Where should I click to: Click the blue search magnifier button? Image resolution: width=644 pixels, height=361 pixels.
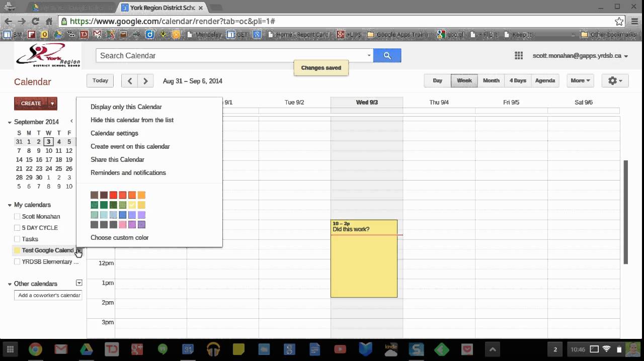[x=387, y=56]
